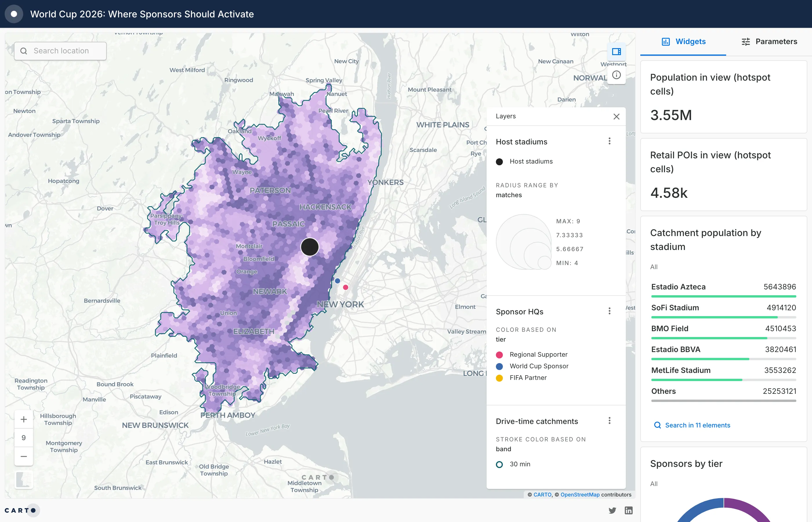
Task: Click the pink Regional Supporter map point
Action: pos(345,287)
